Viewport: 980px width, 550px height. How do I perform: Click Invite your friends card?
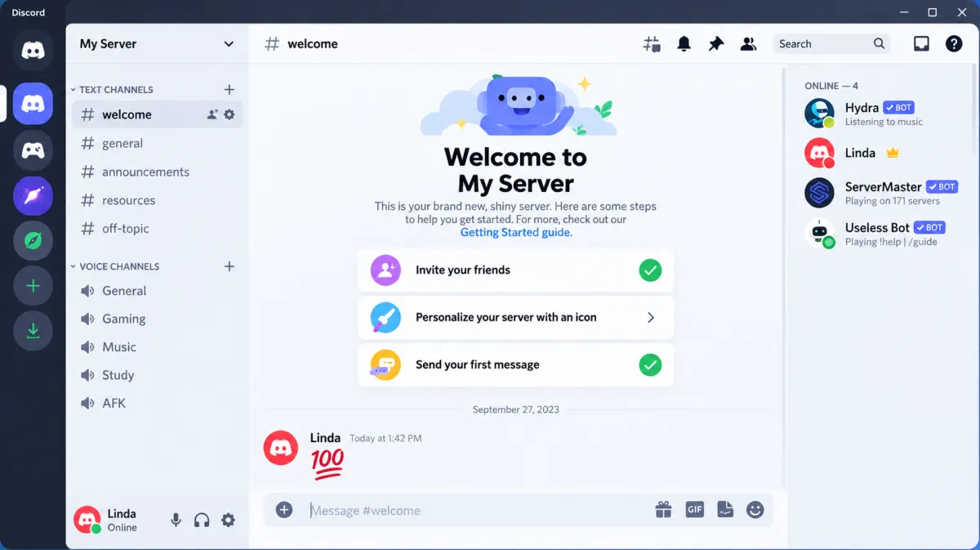coord(516,270)
